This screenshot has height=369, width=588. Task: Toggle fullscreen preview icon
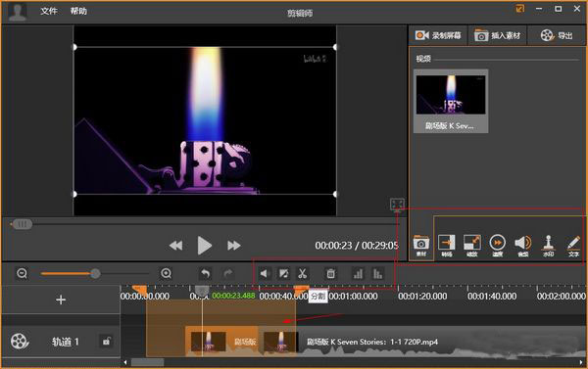tap(397, 205)
